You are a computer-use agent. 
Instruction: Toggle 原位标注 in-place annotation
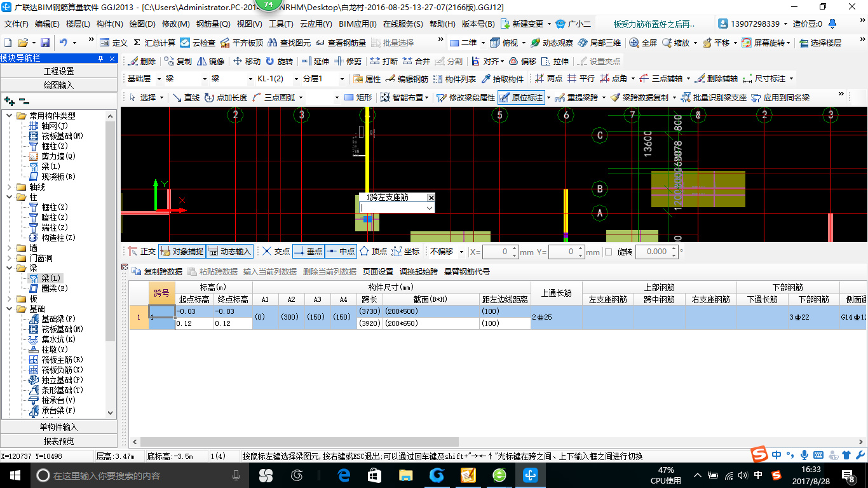[x=521, y=98]
